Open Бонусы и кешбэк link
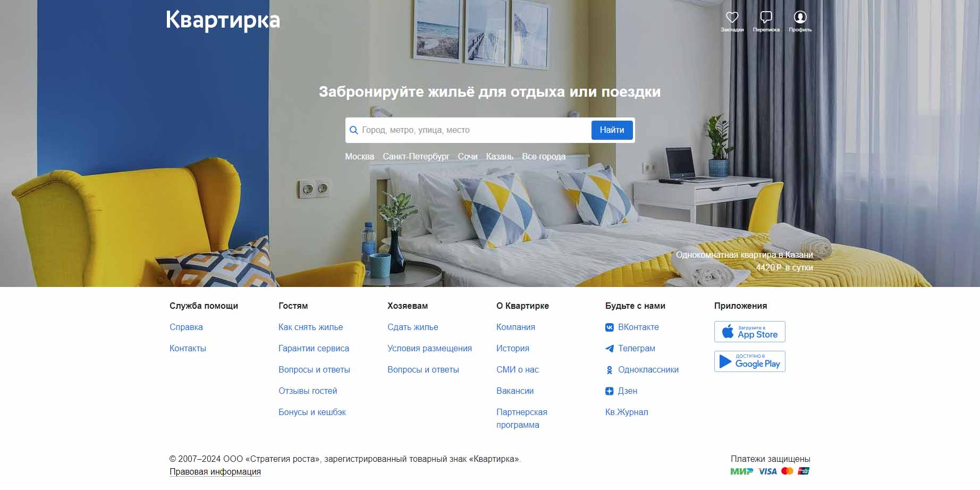Image resolution: width=980 pixels, height=490 pixels. pos(312,412)
